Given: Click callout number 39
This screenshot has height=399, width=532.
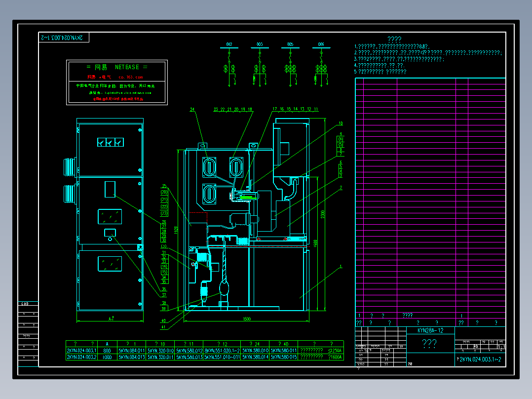Looking at the screenshot, I should coord(163,309).
